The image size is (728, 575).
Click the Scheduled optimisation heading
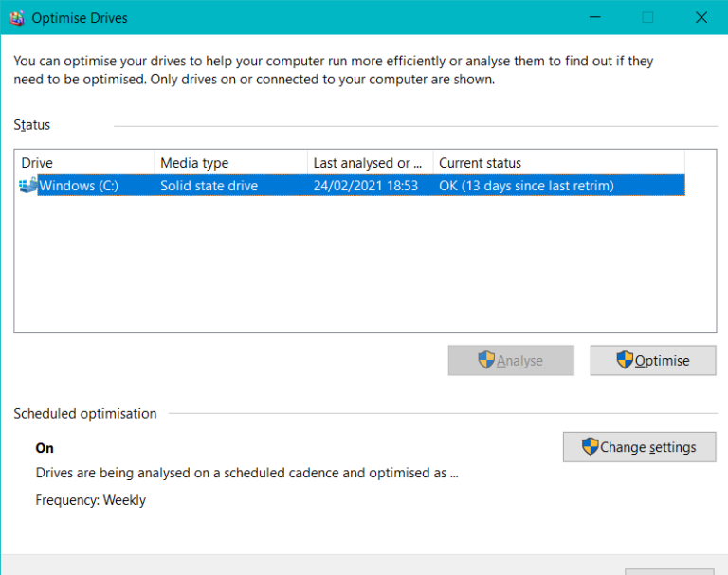pos(85,414)
